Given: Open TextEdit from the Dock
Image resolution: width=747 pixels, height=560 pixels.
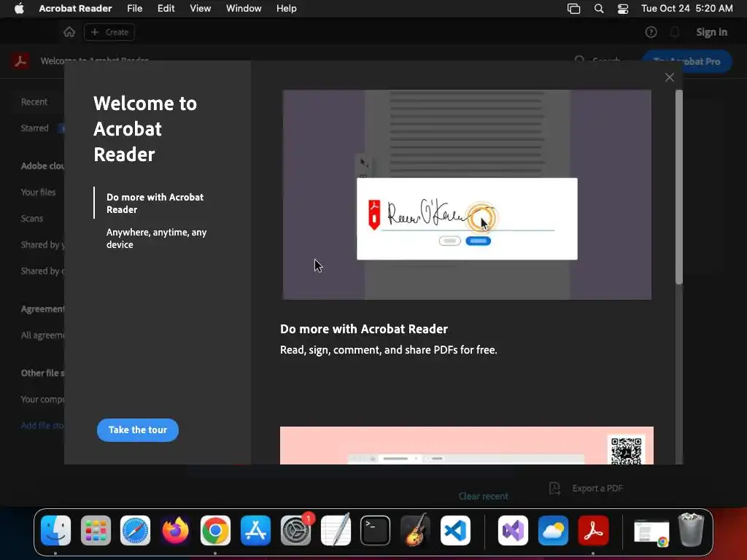Looking at the screenshot, I should tap(336, 531).
